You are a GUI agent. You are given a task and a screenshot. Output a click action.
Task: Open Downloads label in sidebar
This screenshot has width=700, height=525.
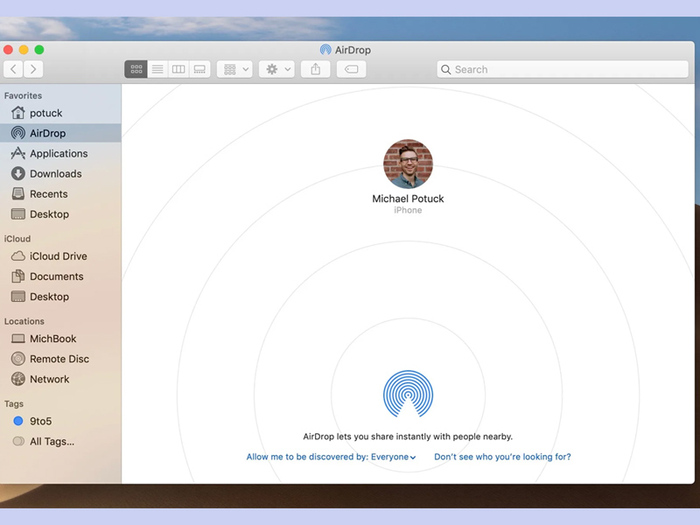pos(56,174)
